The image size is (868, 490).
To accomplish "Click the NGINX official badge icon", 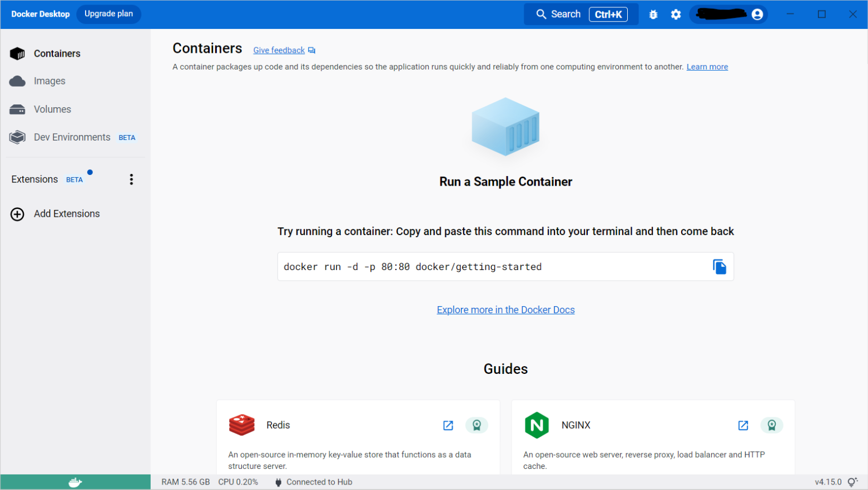I will (x=772, y=426).
